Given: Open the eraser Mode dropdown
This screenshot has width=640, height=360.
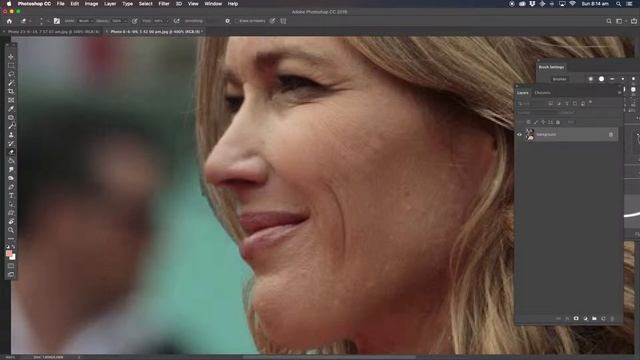Looking at the screenshot, I should point(86,21).
